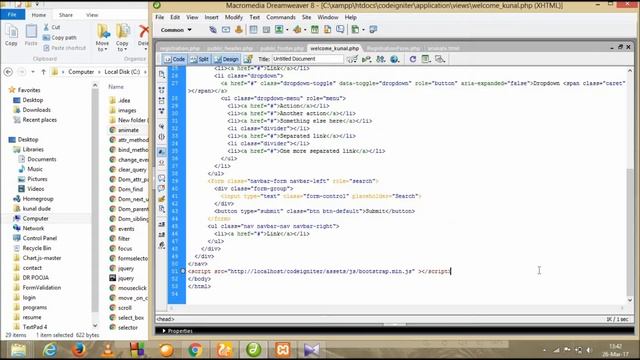Screen dimensions: 640x360
Task: Click the Browser Check errors icon
Action: click(x=352, y=59)
